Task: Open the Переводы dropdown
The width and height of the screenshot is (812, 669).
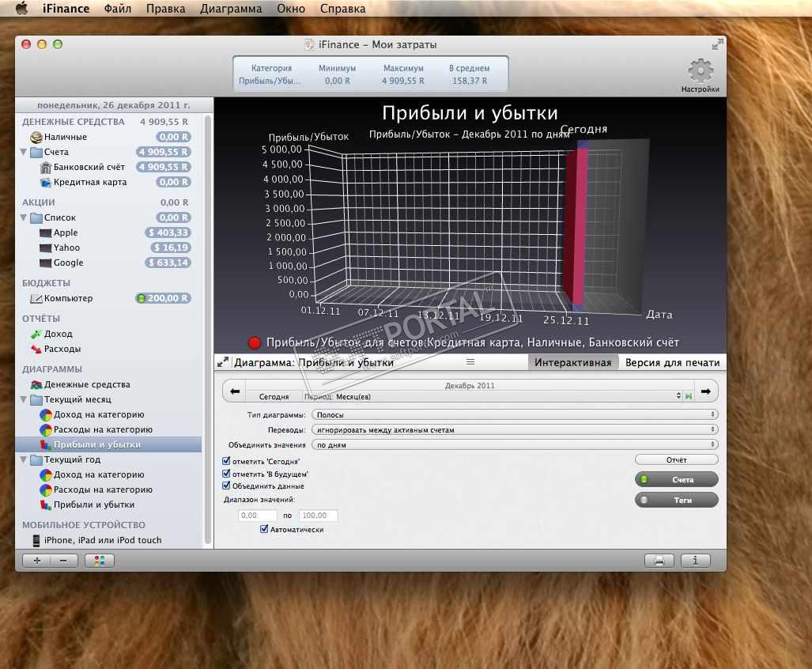Action: tap(515, 429)
